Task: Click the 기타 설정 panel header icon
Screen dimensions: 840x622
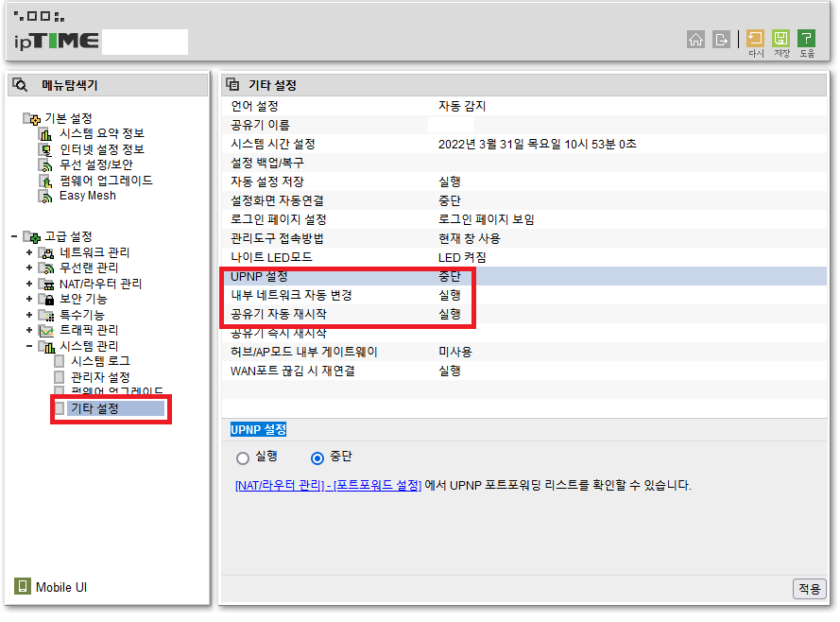Action: [232, 85]
